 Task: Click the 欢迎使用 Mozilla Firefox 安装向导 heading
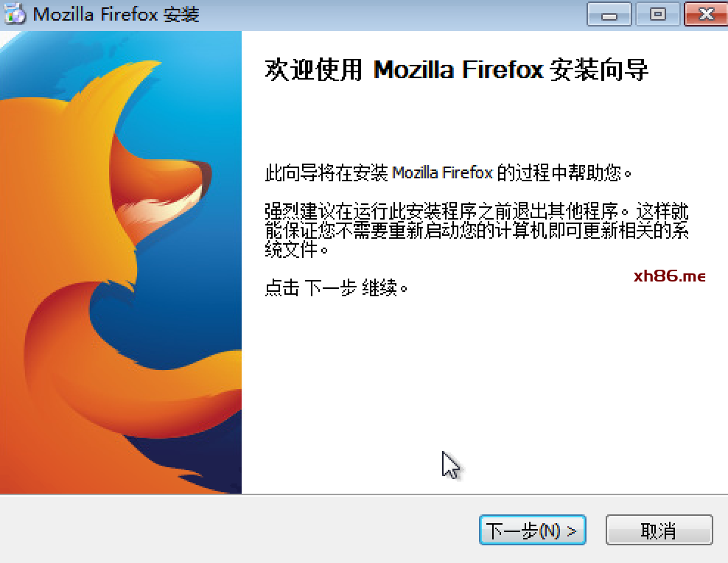click(x=456, y=70)
